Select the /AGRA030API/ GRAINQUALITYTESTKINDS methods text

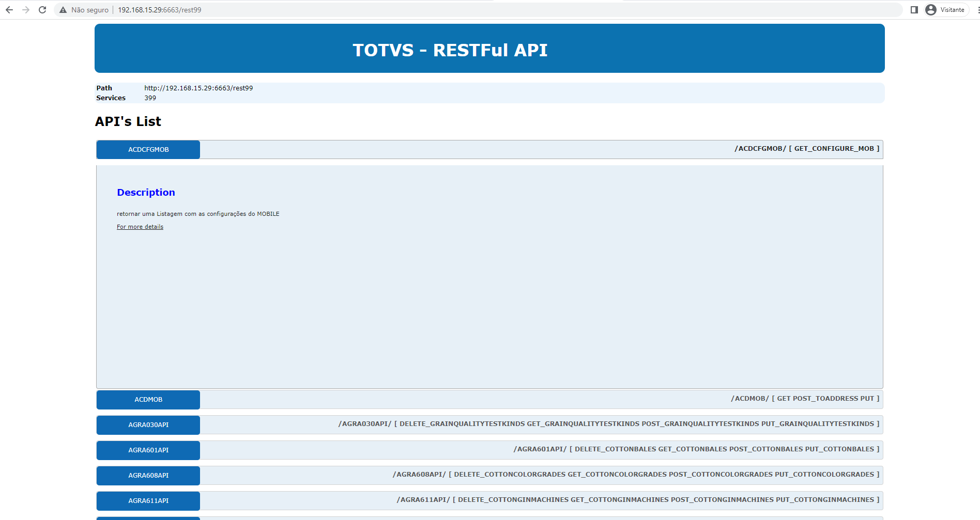(609, 424)
